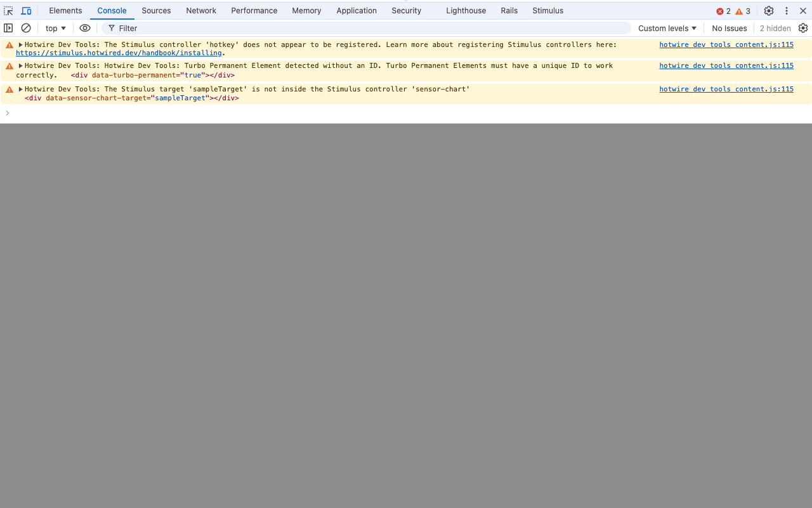Click the warning triangle on first message
This screenshot has height=508, width=812.
click(x=9, y=44)
